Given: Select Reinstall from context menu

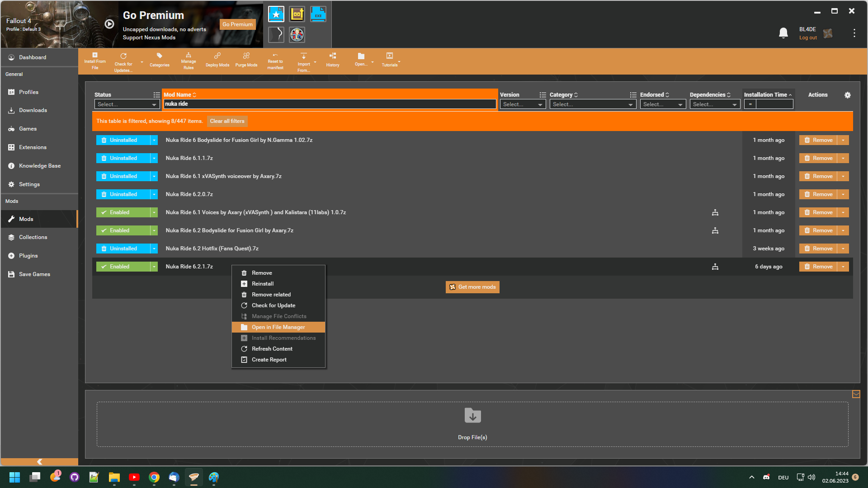Looking at the screenshot, I should point(278,284).
